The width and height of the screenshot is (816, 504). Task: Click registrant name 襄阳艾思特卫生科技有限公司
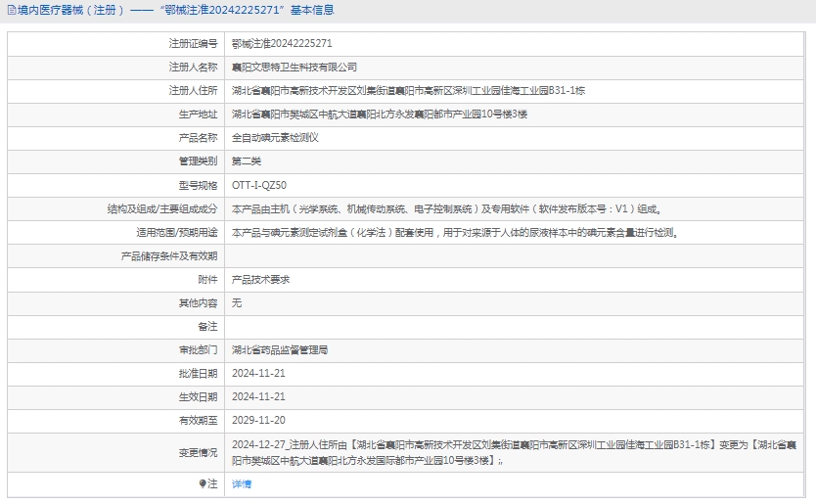point(294,68)
